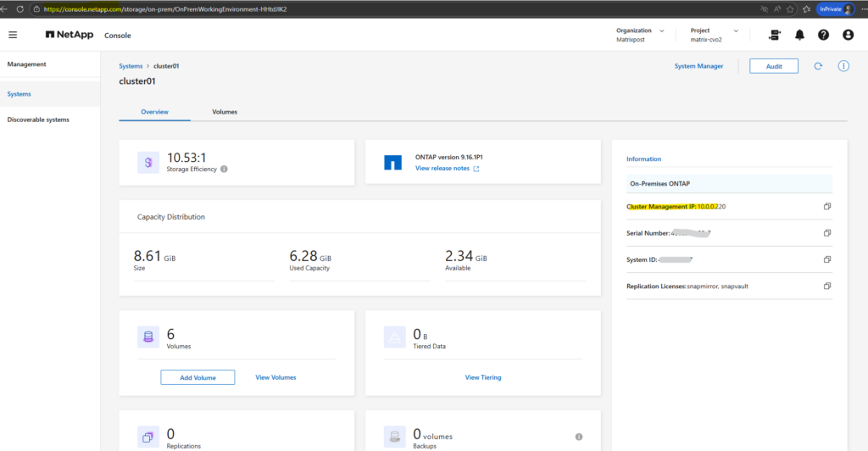Click the browser address bar

pyautogui.click(x=339, y=9)
